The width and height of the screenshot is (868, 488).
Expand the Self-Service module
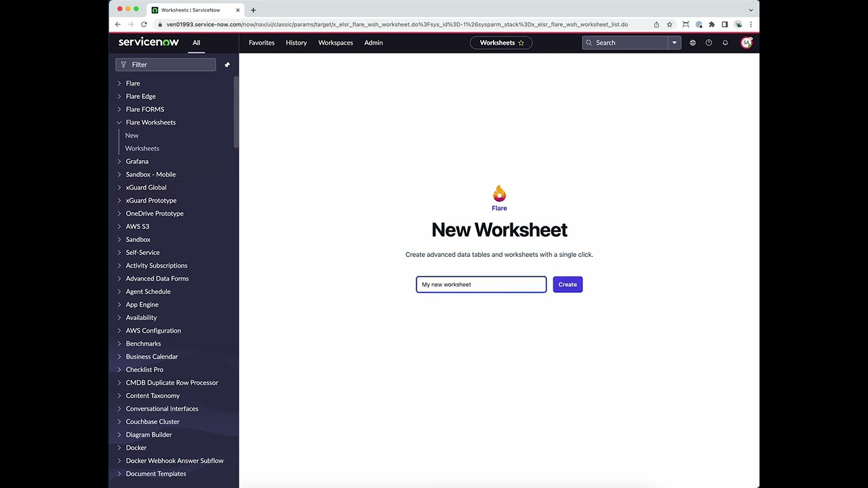point(119,253)
